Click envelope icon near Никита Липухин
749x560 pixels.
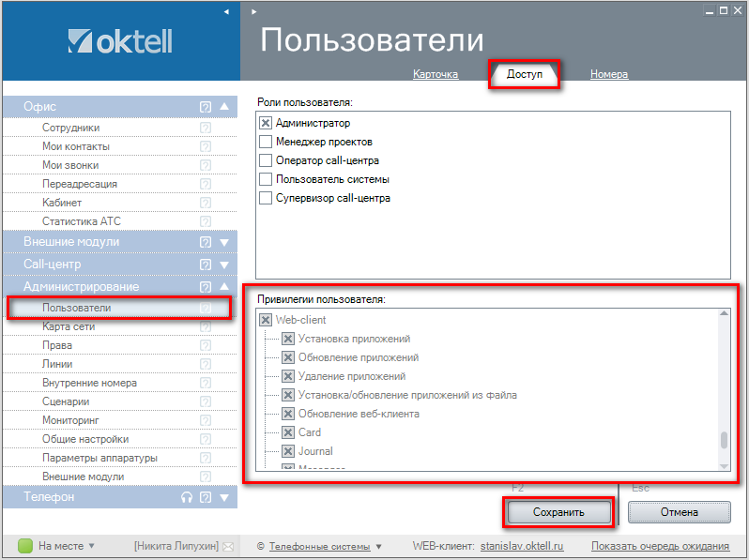pyautogui.click(x=227, y=546)
